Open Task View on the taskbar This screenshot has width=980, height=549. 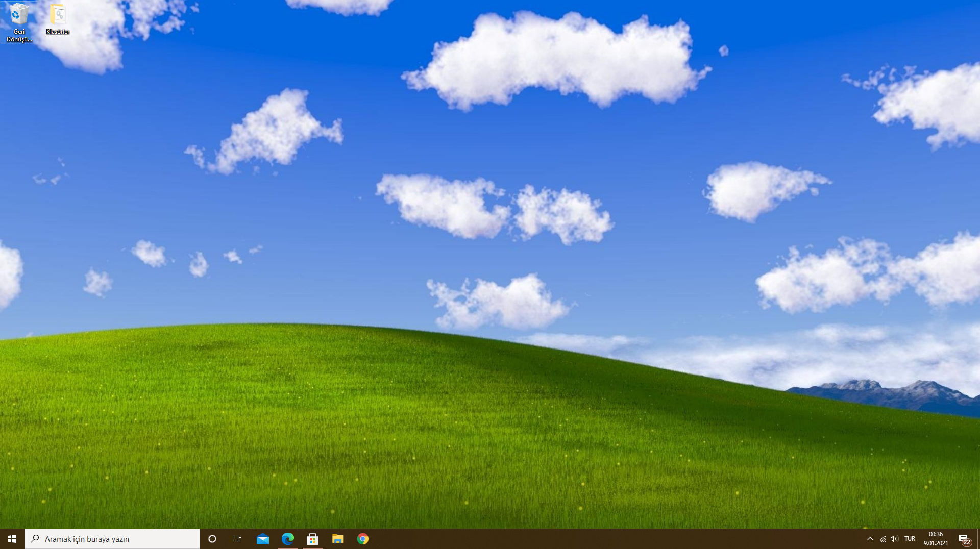tap(237, 539)
